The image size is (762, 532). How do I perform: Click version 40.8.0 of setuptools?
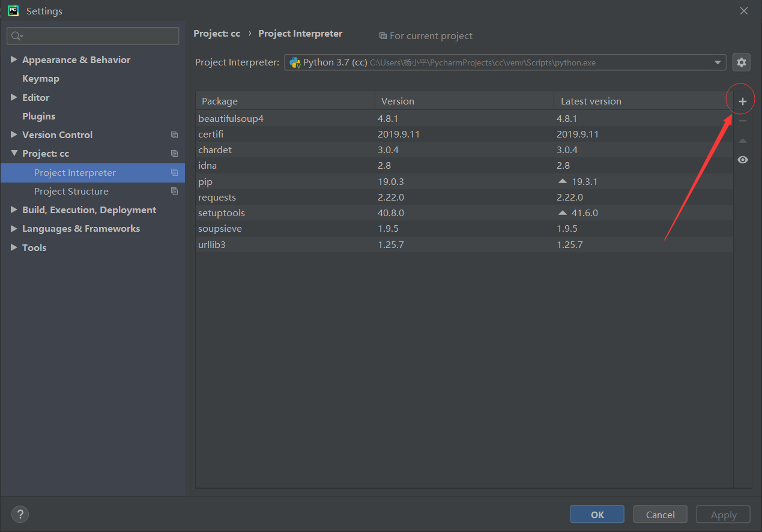[x=391, y=213]
